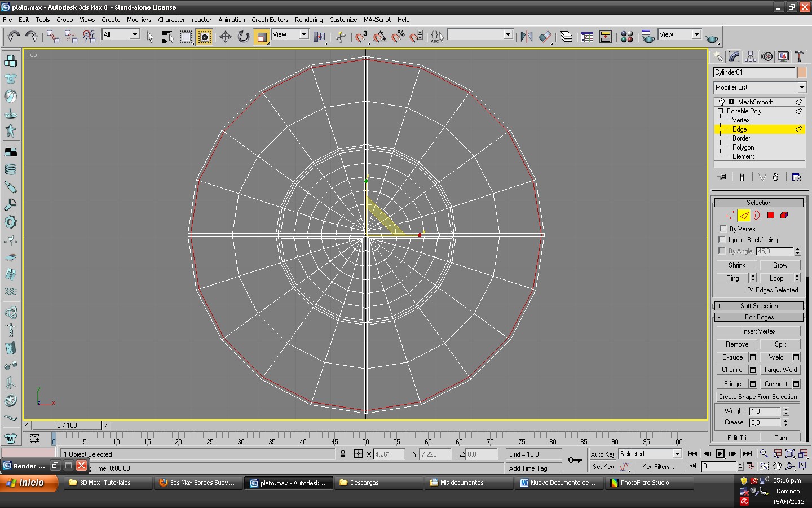812x508 pixels.
Task: Open the All selection filter dropdown
Action: pyautogui.click(x=120, y=35)
